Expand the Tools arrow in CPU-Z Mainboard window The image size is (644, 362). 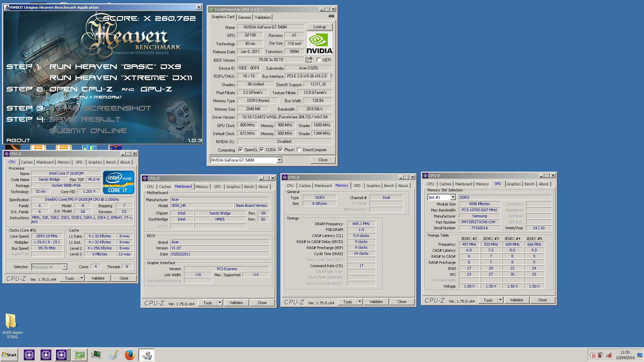[220, 303]
